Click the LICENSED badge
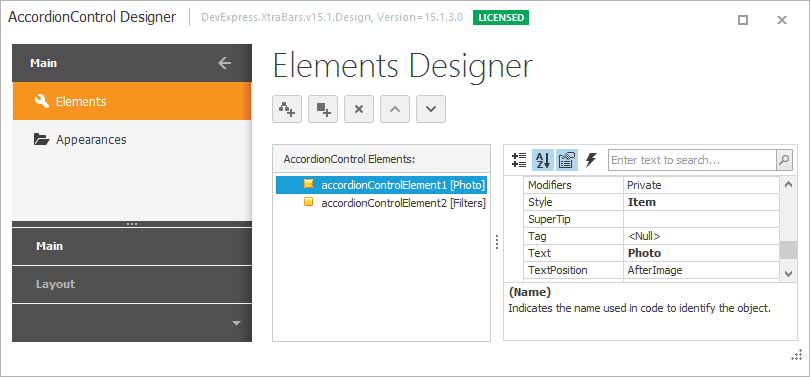810x377 pixels. (x=501, y=18)
